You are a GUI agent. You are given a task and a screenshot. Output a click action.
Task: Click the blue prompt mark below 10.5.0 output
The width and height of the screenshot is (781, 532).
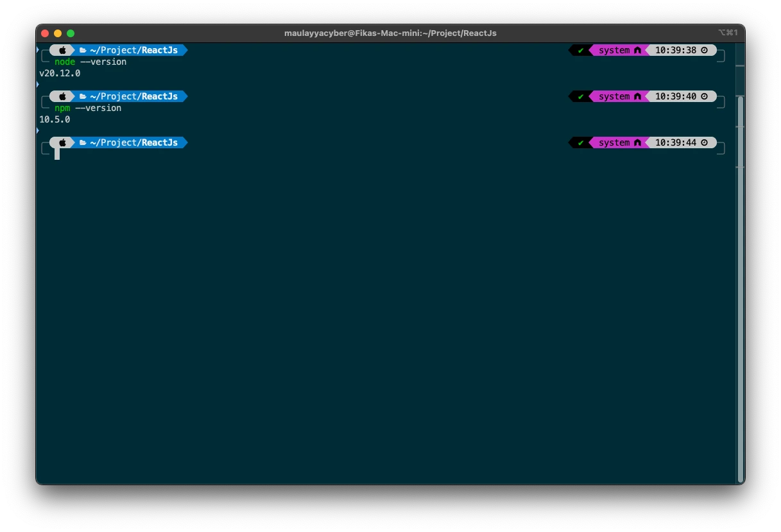[x=37, y=130]
